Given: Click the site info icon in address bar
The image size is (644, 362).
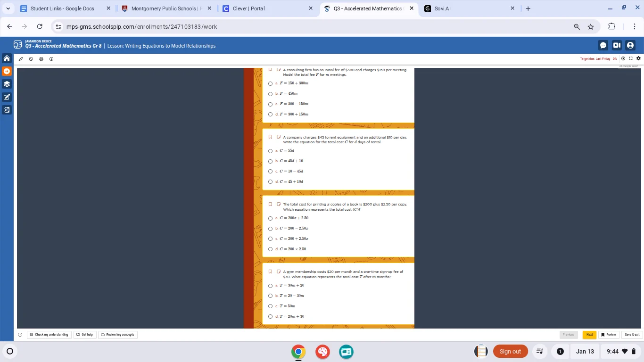Looking at the screenshot, I should click(x=58, y=27).
